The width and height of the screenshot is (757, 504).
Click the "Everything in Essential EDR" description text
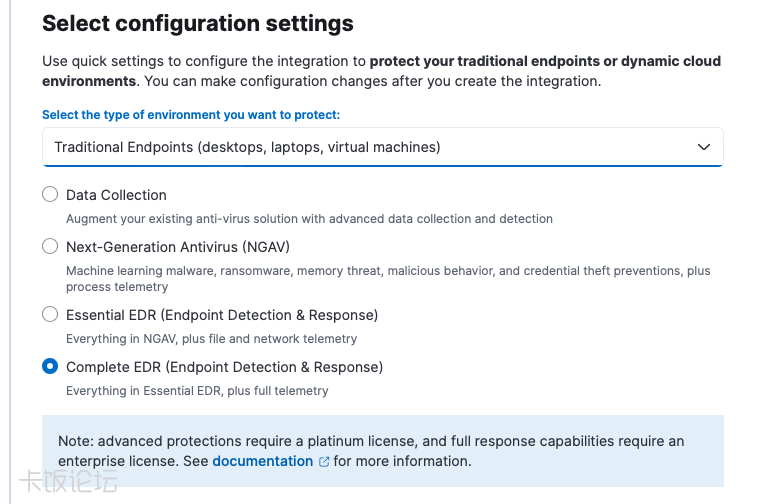pos(197,391)
